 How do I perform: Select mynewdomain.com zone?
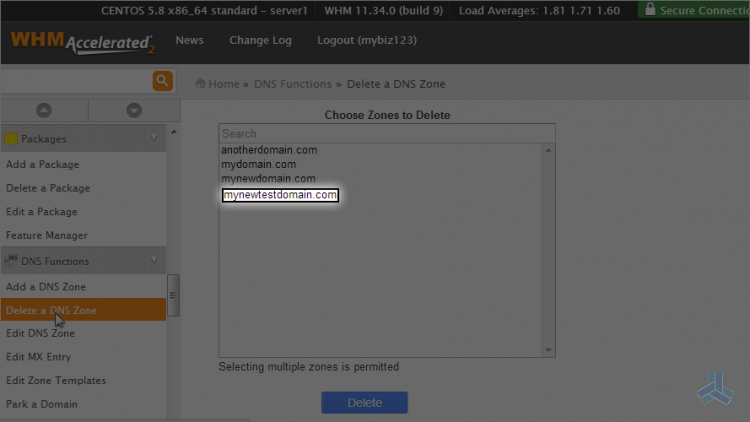[268, 178]
